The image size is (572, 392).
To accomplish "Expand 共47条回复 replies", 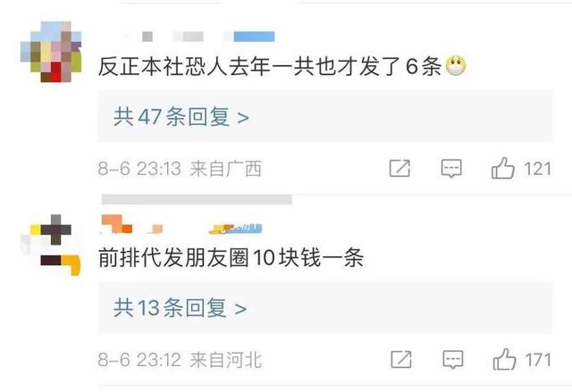I will 324,116.
